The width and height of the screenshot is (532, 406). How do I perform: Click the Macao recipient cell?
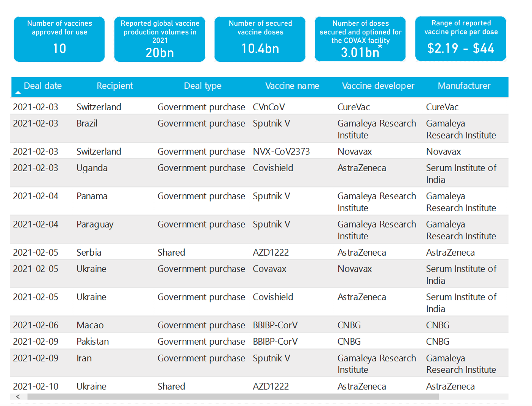90,325
